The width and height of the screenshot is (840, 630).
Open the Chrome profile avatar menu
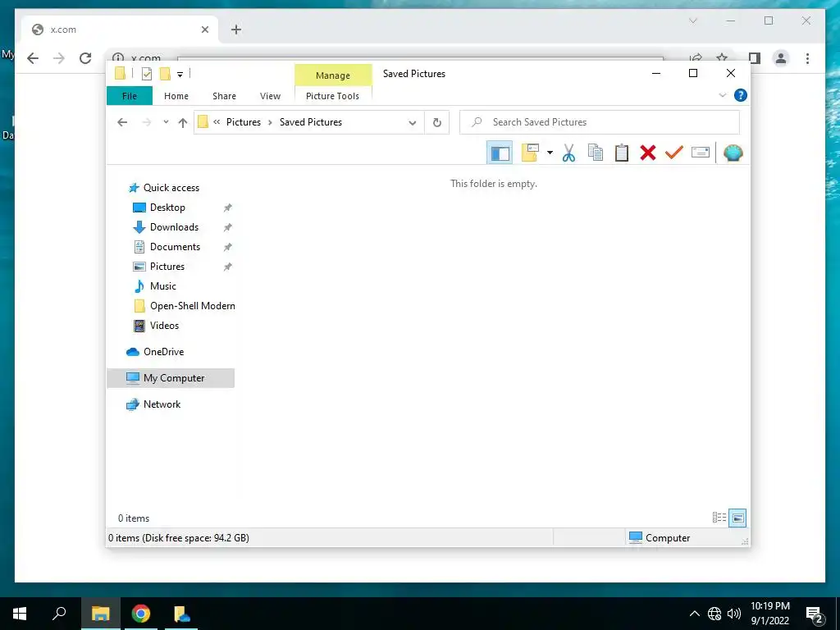click(781, 58)
